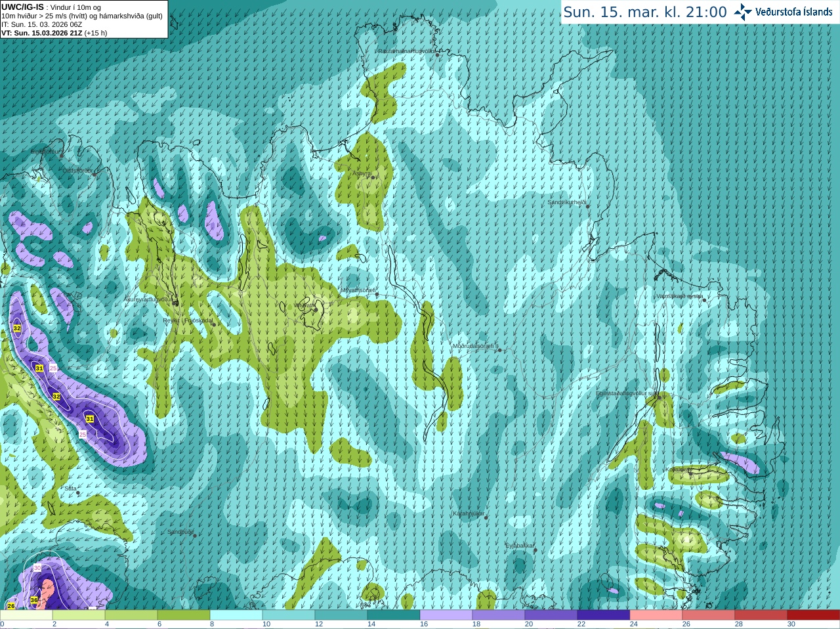Image resolution: width=840 pixels, height=629 pixels.
Task: Click the Veðurstofa Íslands logo symbol
Action: 743,12
